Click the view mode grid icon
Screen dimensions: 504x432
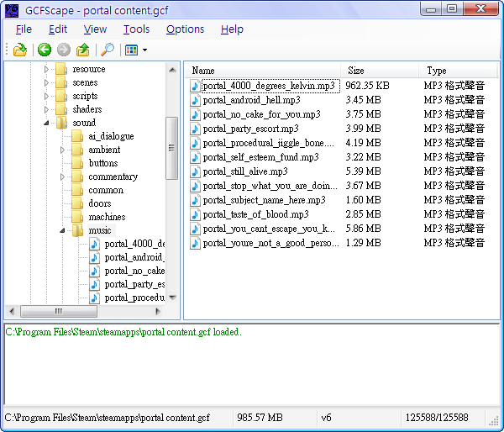(x=132, y=50)
